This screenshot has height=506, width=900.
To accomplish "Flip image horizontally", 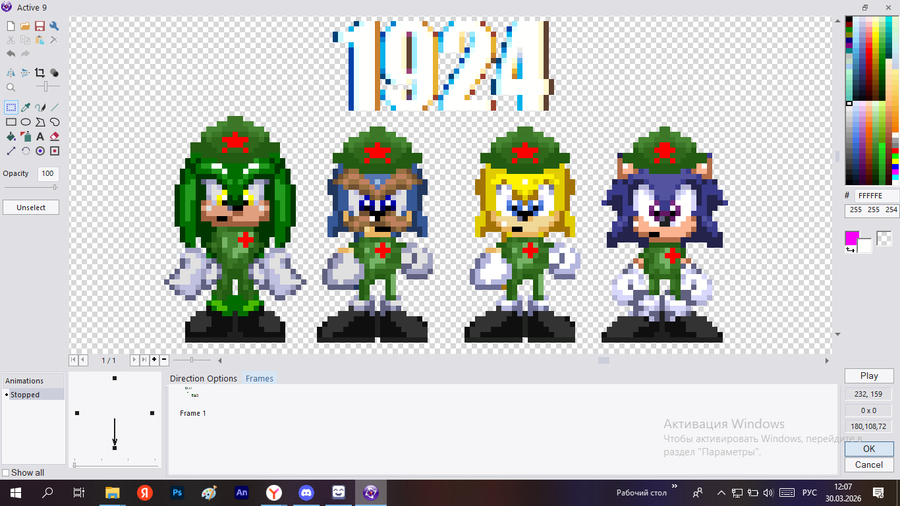I will click(x=11, y=73).
